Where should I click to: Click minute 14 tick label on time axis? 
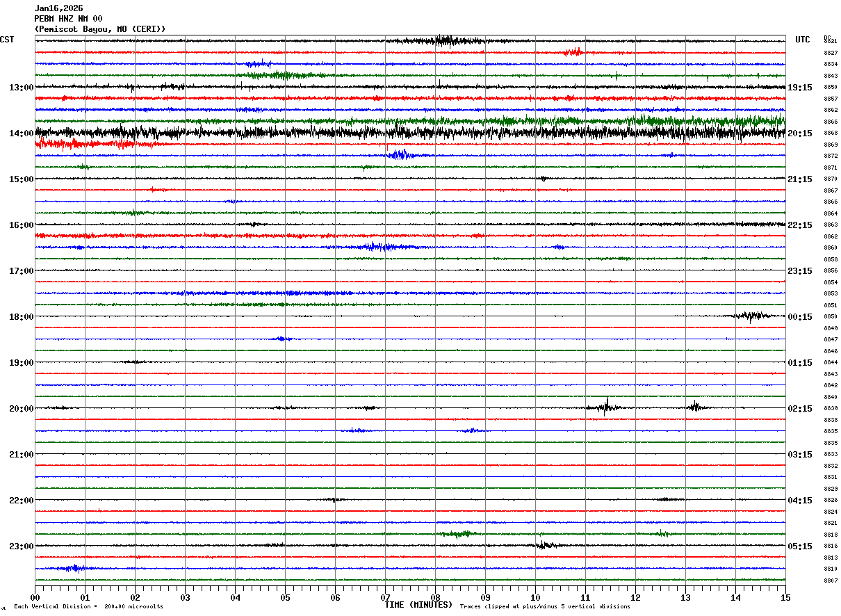coord(735,598)
